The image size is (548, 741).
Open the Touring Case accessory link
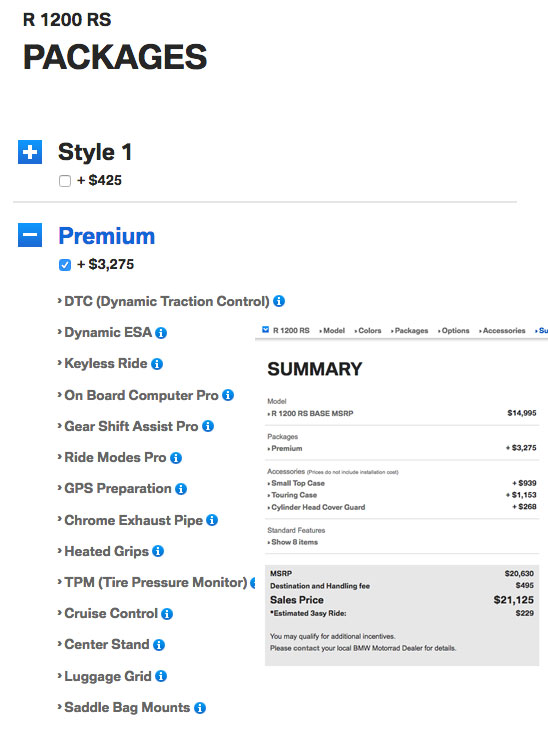click(x=292, y=495)
